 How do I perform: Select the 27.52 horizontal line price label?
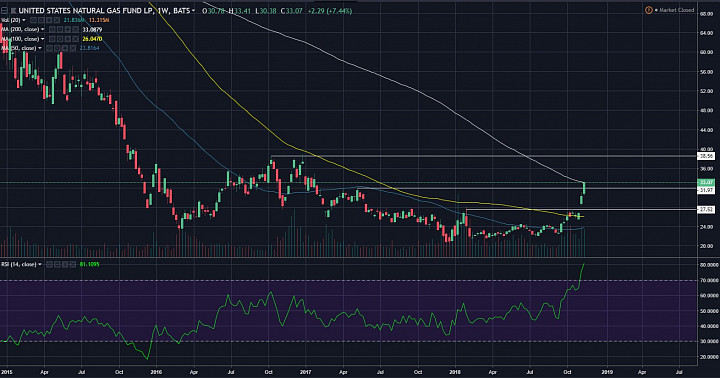click(705, 209)
